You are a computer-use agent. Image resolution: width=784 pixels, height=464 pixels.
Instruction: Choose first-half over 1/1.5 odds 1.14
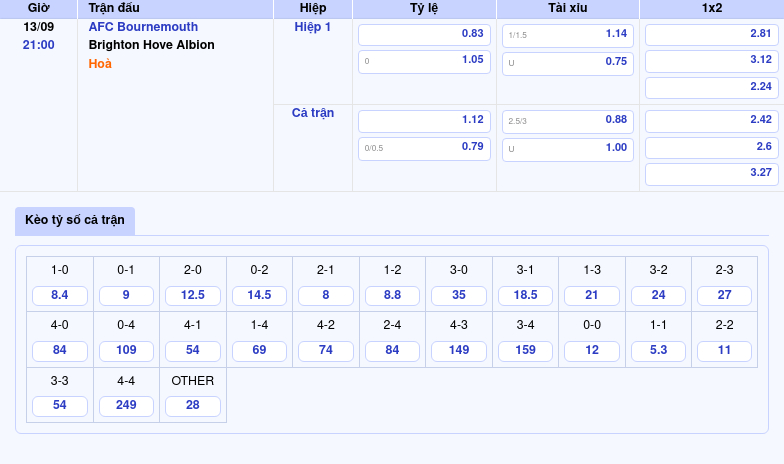[x=567, y=34]
